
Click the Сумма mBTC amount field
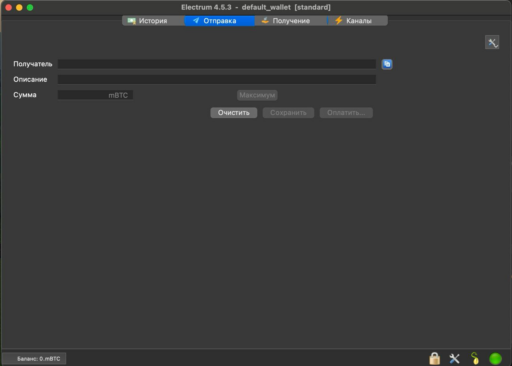pyautogui.click(x=95, y=95)
